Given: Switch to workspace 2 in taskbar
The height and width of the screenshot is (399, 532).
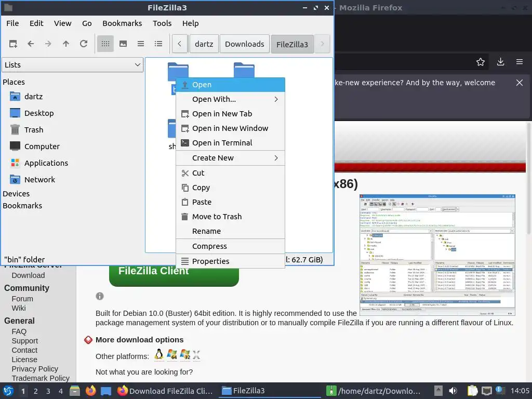Looking at the screenshot, I should (x=36, y=391).
